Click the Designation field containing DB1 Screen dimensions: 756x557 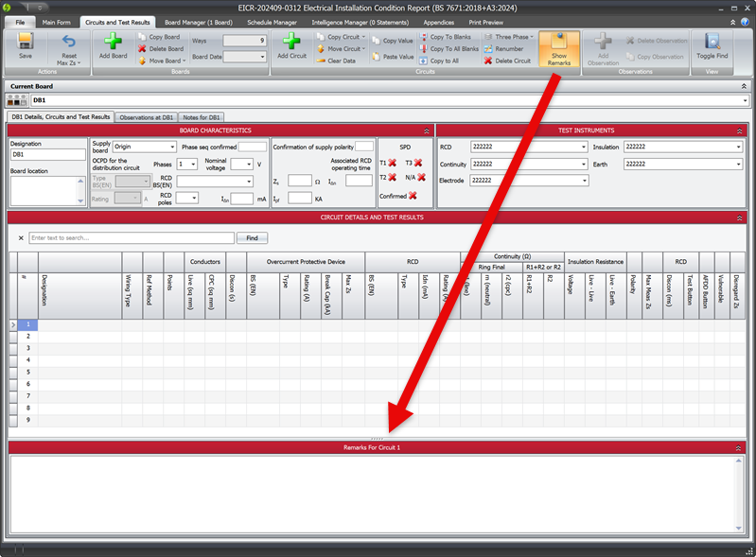pyautogui.click(x=47, y=155)
